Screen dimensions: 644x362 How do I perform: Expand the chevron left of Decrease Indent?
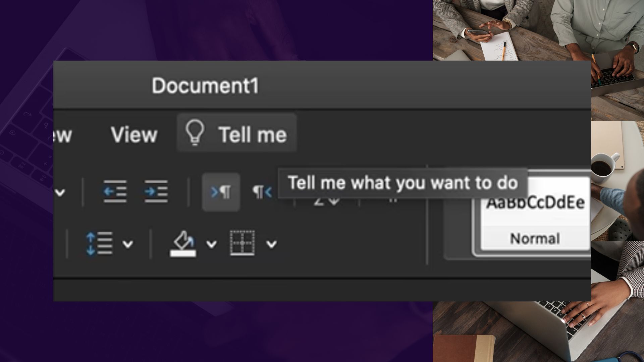coord(60,192)
